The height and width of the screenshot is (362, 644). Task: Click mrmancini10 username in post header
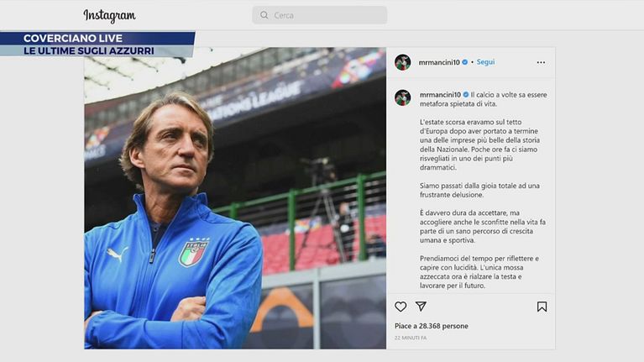pyautogui.click(x=439, y=62)
